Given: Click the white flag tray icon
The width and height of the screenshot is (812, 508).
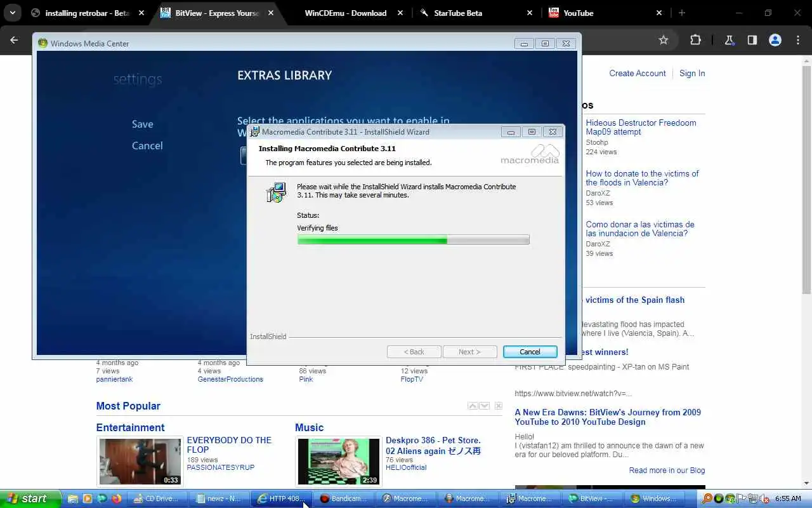Looking at the screenshot, I should 742,498.
